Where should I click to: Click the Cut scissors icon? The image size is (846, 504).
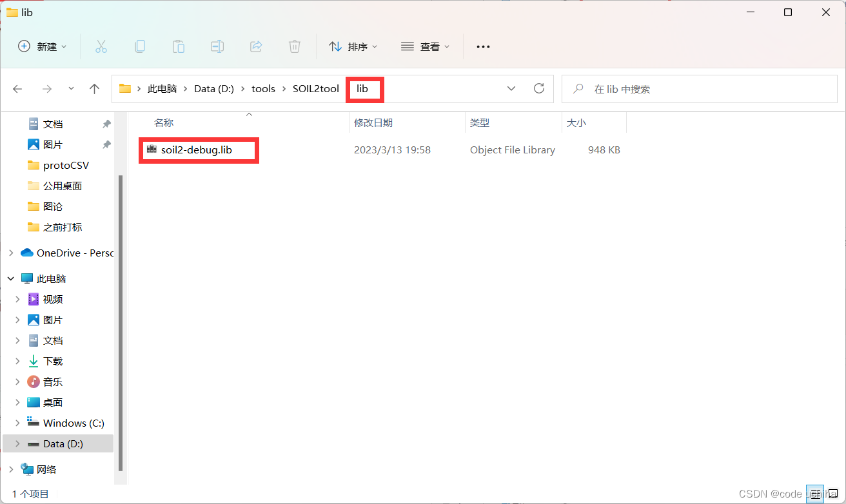101,46
